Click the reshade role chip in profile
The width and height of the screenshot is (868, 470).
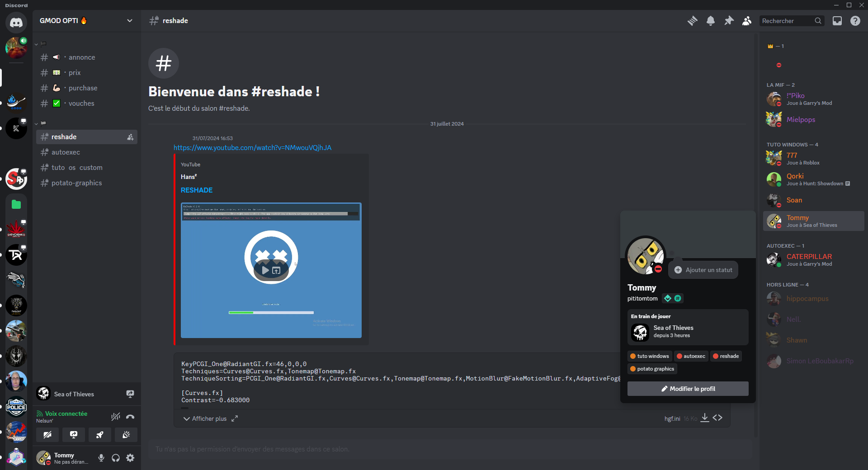726,356
